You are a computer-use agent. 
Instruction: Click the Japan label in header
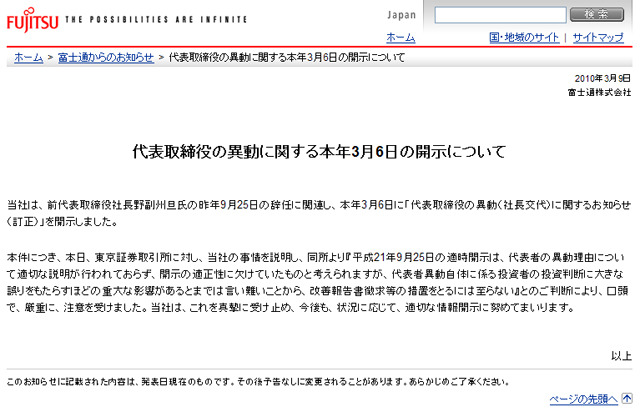coord(402,15)
